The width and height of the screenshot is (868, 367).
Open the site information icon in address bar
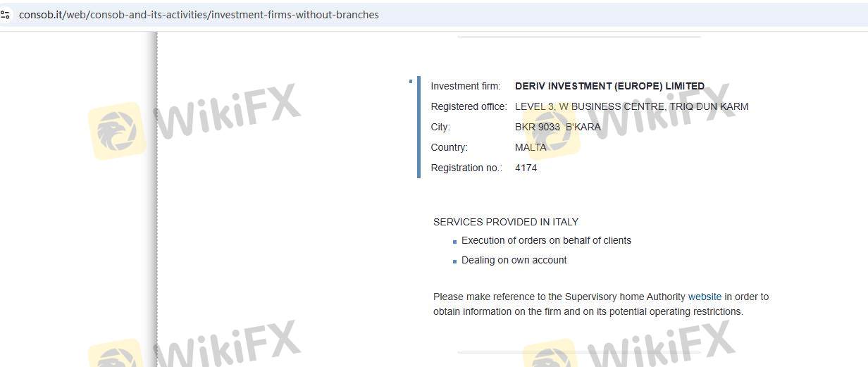click(6, 15)
